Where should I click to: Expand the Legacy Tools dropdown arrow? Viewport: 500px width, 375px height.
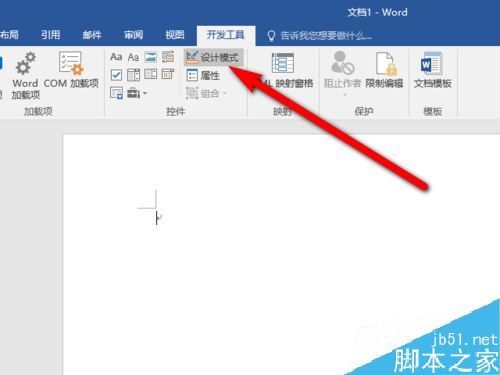click(145, 93)
